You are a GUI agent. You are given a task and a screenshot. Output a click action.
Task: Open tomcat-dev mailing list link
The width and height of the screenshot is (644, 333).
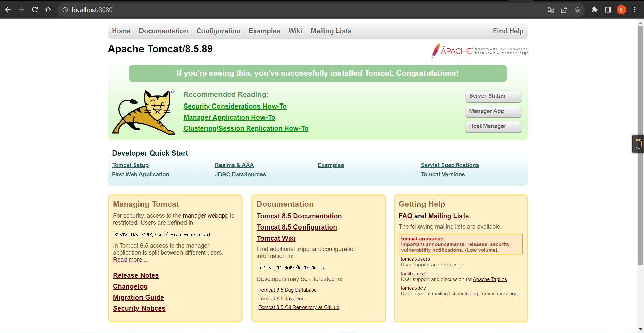(413, 288)
